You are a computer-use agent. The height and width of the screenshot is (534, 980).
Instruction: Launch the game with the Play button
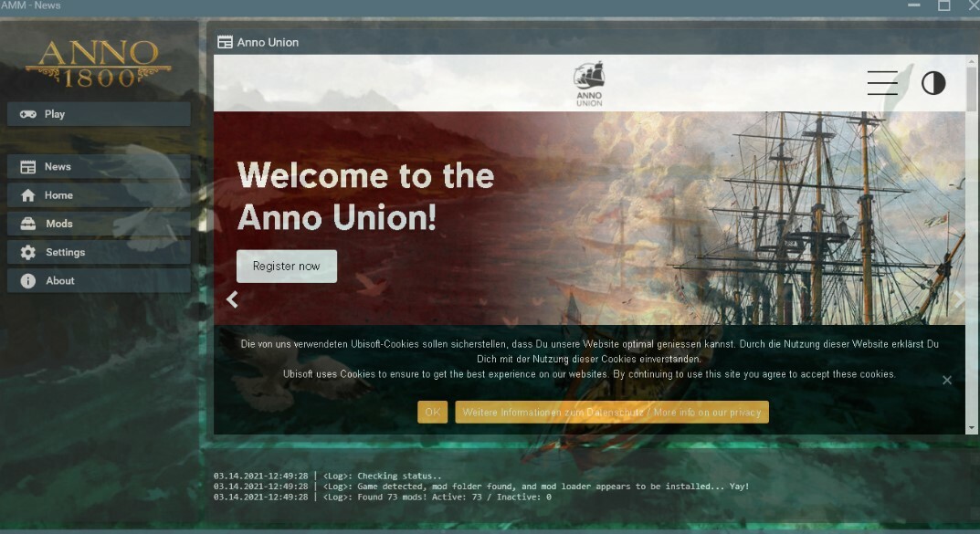coord(99,114)
